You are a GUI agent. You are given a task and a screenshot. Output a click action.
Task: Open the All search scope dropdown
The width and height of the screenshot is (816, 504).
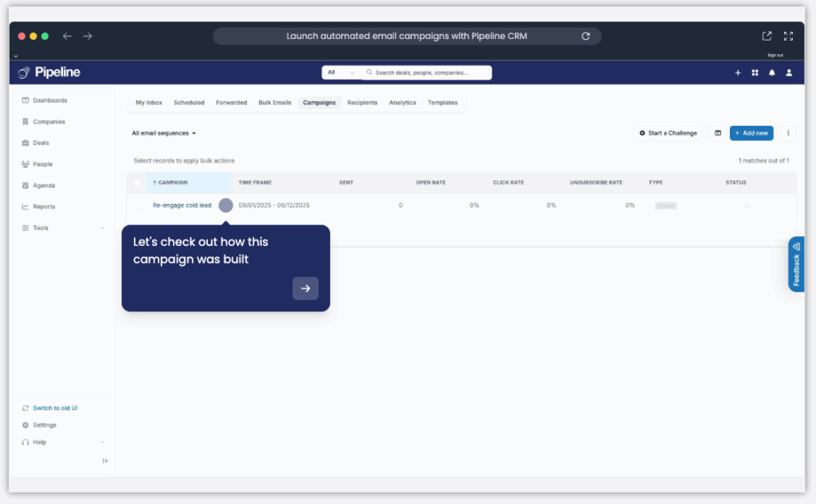(340, 72)
